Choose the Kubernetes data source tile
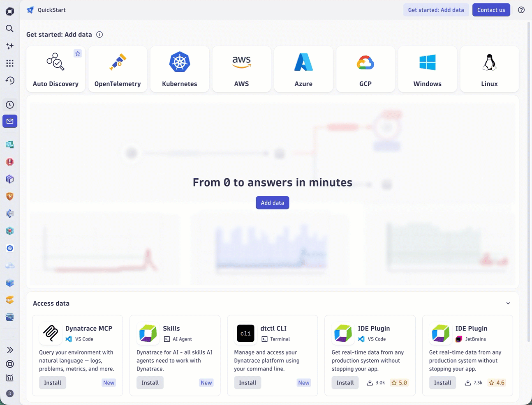 pyautogui.click(x=180, y=69)
